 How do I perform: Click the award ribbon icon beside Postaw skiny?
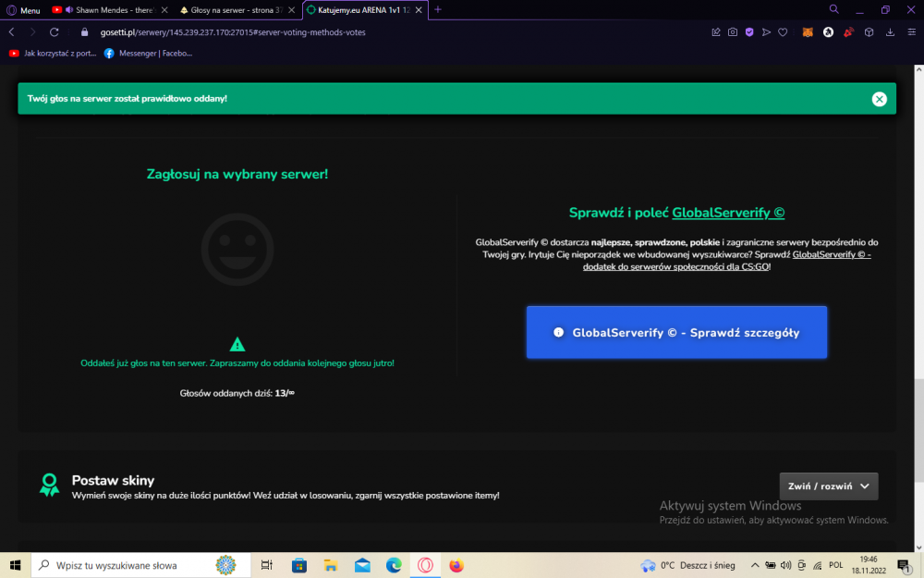tap(50, 485)
